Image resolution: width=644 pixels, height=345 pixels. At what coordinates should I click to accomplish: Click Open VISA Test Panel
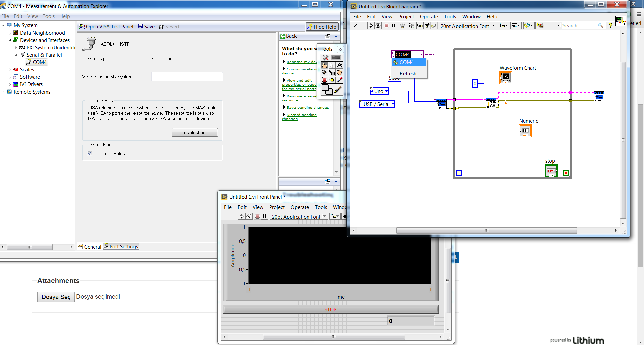pos(106,27)
